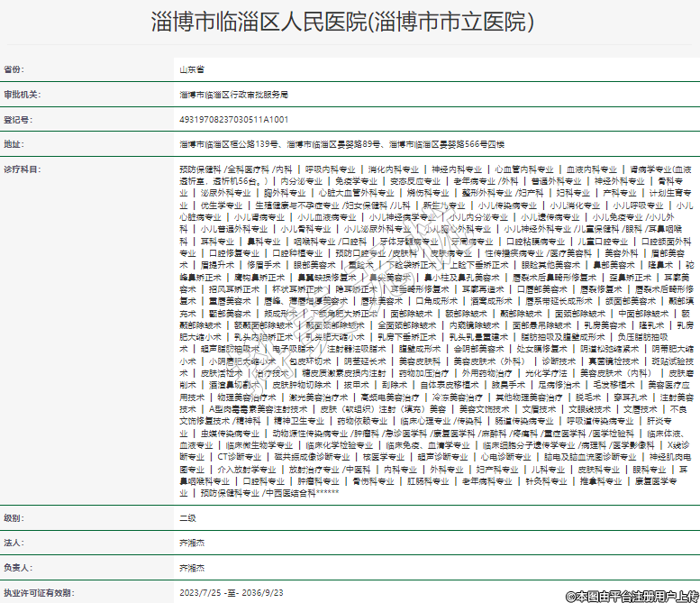Click the hospital name title heading
The image size is (700, 603).
(x=342, y=23)
